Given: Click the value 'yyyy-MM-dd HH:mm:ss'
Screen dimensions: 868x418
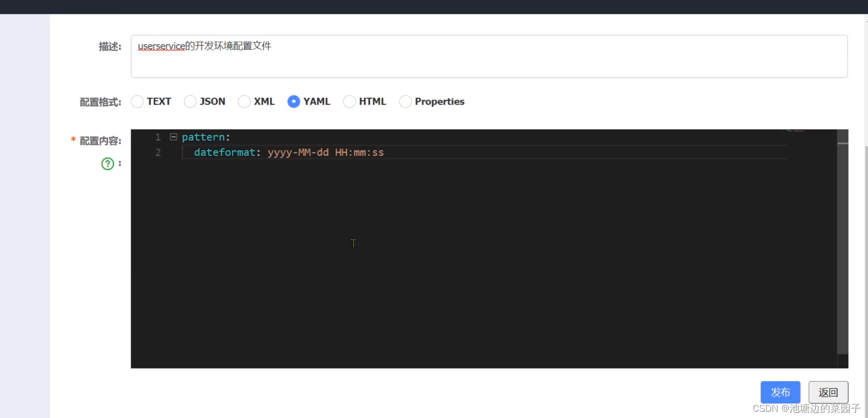Looking at the screenshot, I should (x=326, y=152).
